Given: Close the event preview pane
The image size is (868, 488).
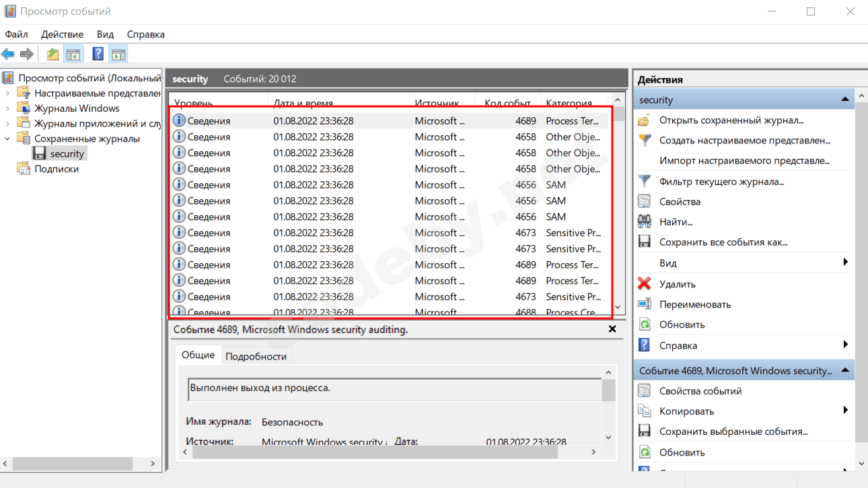Looking at the screenshot, I should [x=612, y=329].
